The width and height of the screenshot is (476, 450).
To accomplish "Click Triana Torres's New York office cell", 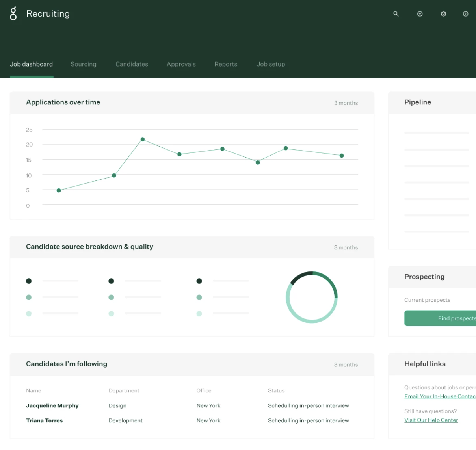I will coord(208,420).
